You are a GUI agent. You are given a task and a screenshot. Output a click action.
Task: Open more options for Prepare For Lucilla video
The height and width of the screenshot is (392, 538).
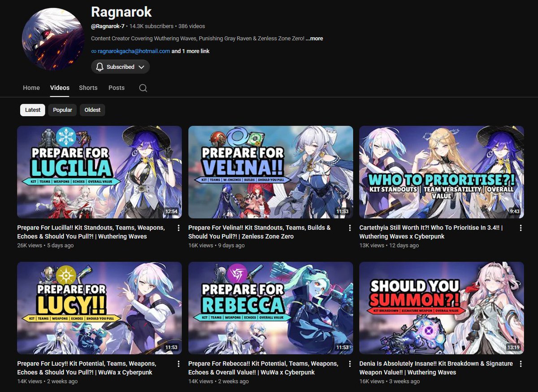pos(178,228)
